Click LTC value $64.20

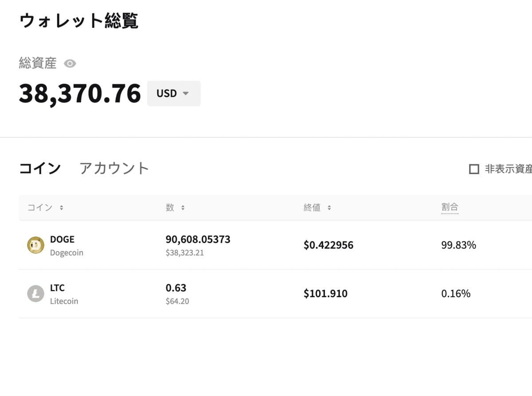click(177, 302)
